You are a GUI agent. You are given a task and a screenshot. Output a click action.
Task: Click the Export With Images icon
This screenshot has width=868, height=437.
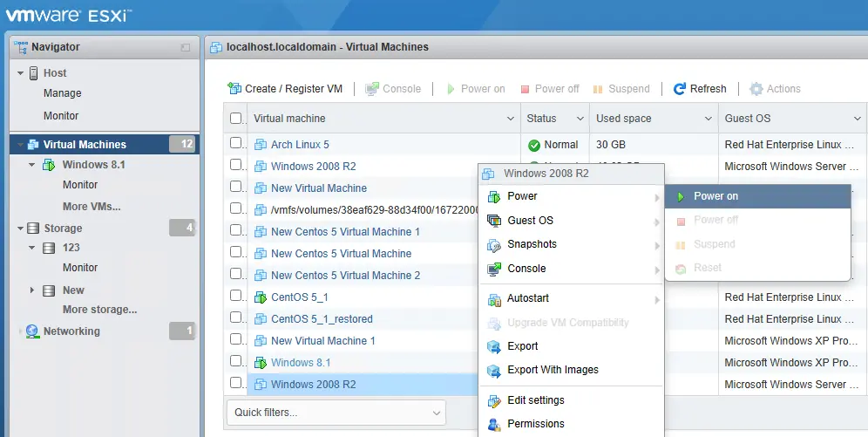click(x=494, y=370)
